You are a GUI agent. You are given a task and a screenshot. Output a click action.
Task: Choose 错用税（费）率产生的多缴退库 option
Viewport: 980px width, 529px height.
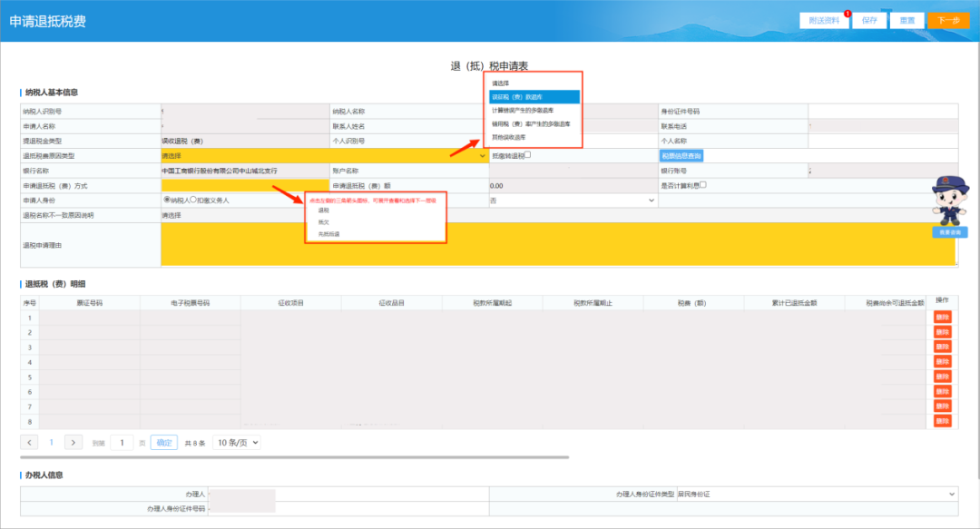(x=531, y=123)
